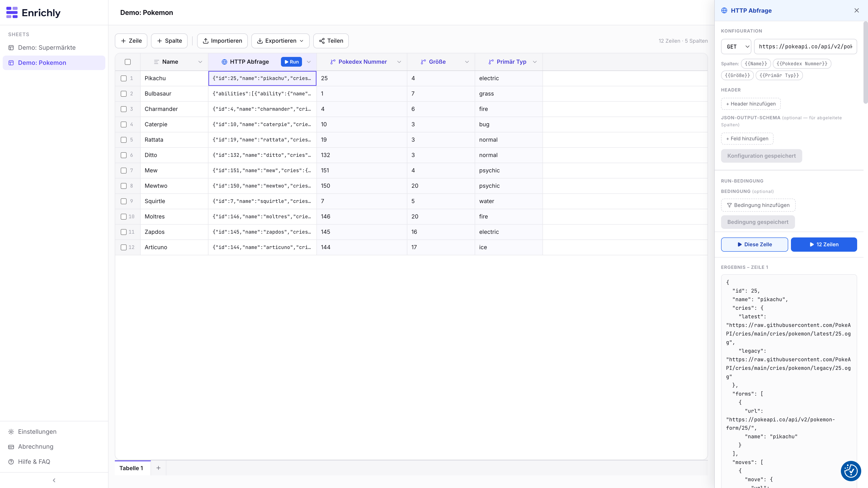The image size is (868, 488).
Task: Click the globe icon in the HTTP Abfrage panel title
Action: [724, 10]
